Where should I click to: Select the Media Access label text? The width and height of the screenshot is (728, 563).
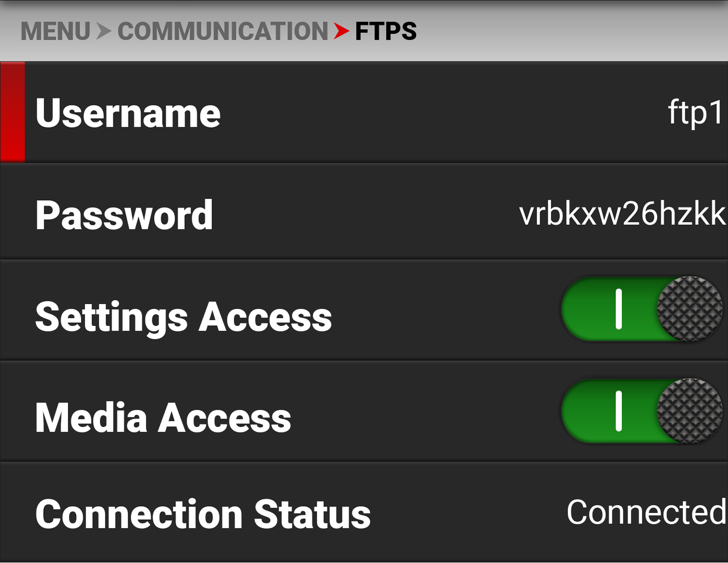[163, 417]
